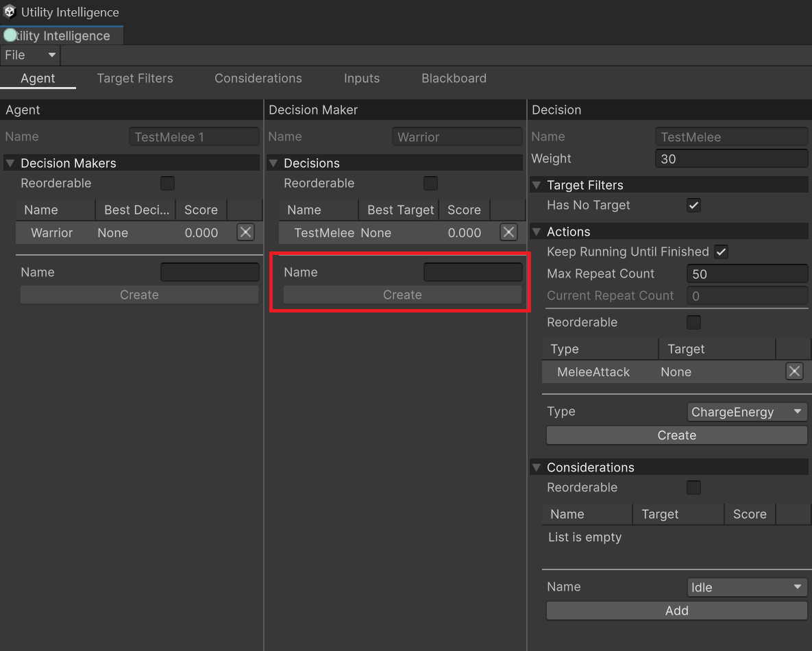Screen dimensions: 812x651
Task: Click the Max Repeat Count field
Action: [x=747, y=274]
